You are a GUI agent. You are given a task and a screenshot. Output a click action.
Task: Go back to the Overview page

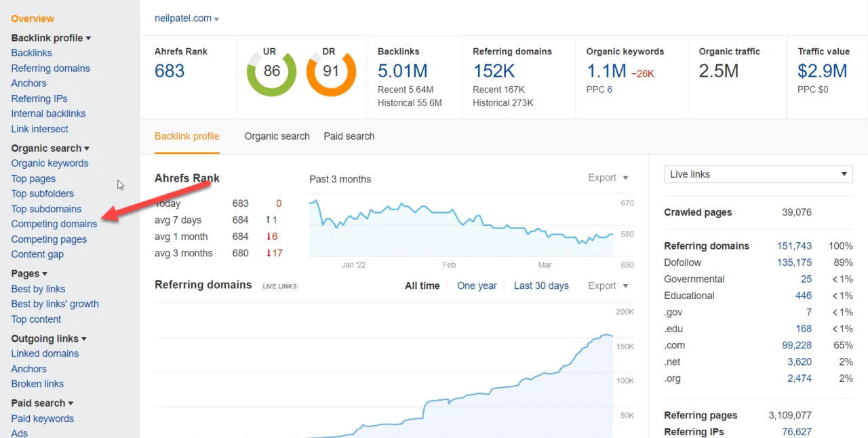tap(33, 18)
